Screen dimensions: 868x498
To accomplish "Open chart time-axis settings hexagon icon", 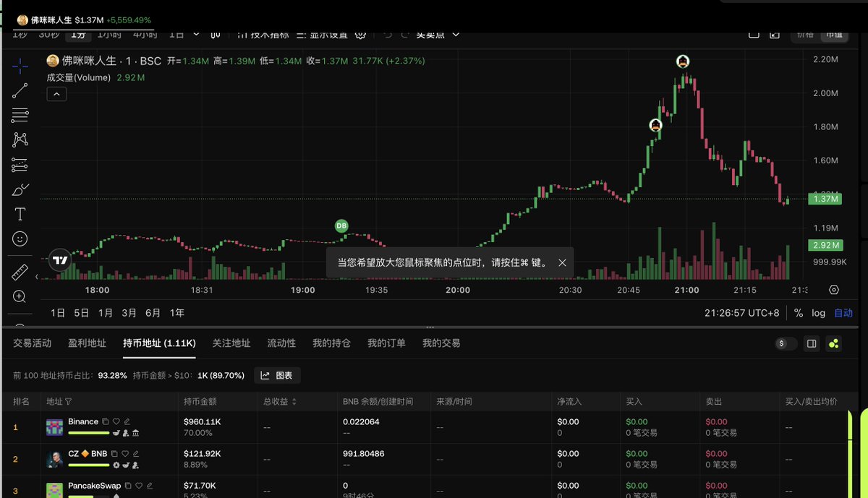I will [x=834, y=290].
